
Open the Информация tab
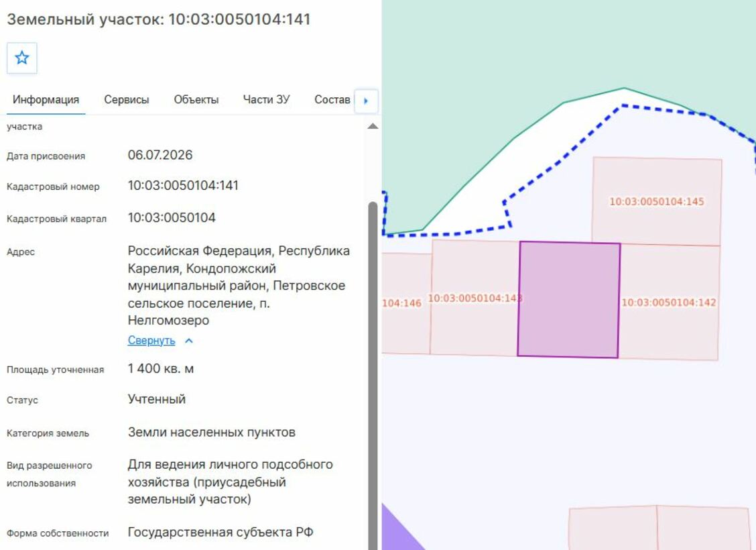point(46,99)
